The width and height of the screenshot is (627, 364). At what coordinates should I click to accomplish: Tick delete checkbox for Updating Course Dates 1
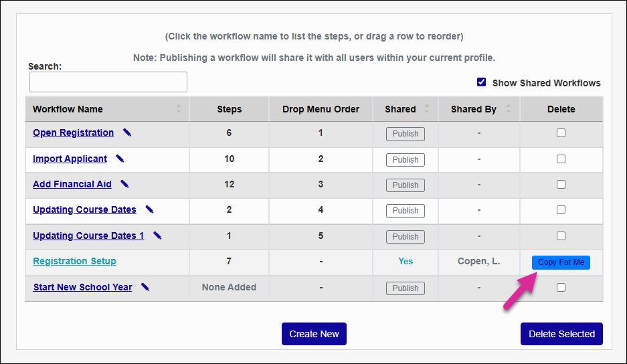pos(561,236)
